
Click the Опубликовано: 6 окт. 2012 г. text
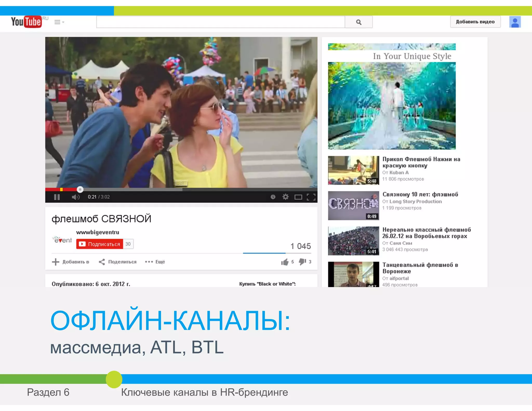click(x=91, y=284)
